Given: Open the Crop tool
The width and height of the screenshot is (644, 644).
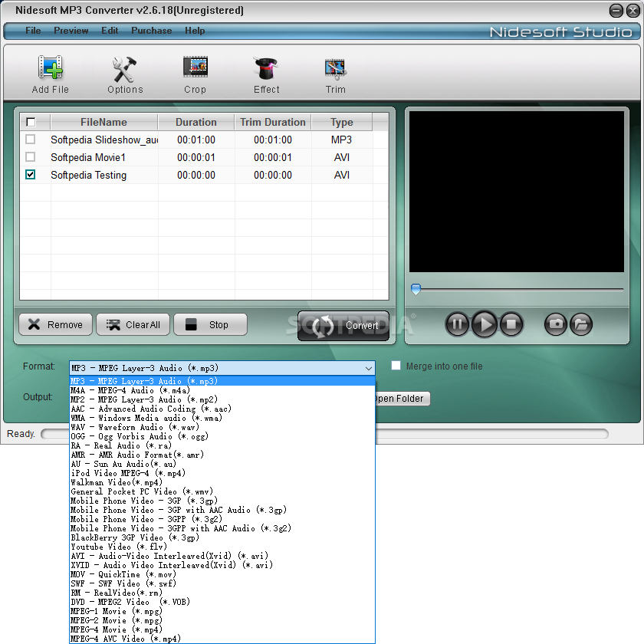Looking at the screenshot, I should 195,74.
